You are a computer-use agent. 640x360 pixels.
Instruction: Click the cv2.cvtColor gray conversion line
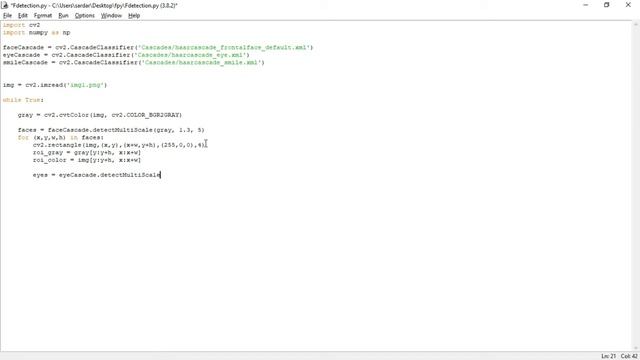pyautogui.click(x=100, y=115)
